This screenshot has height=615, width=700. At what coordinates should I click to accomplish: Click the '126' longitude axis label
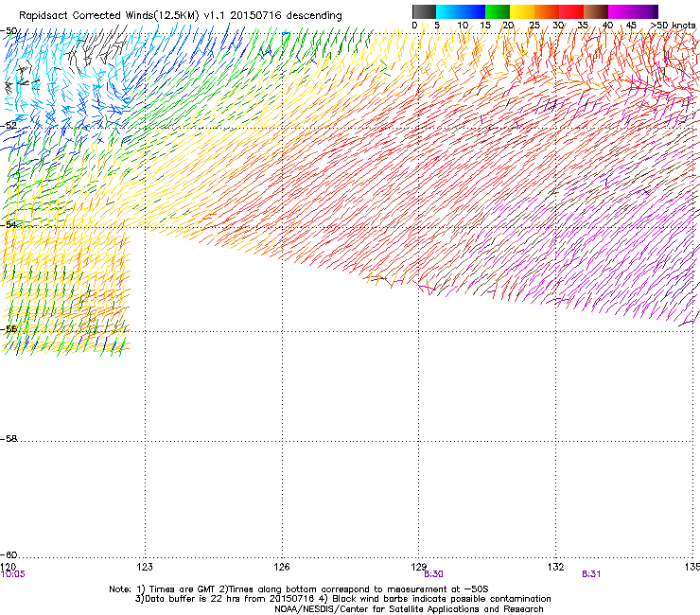(x=282, y=567)
